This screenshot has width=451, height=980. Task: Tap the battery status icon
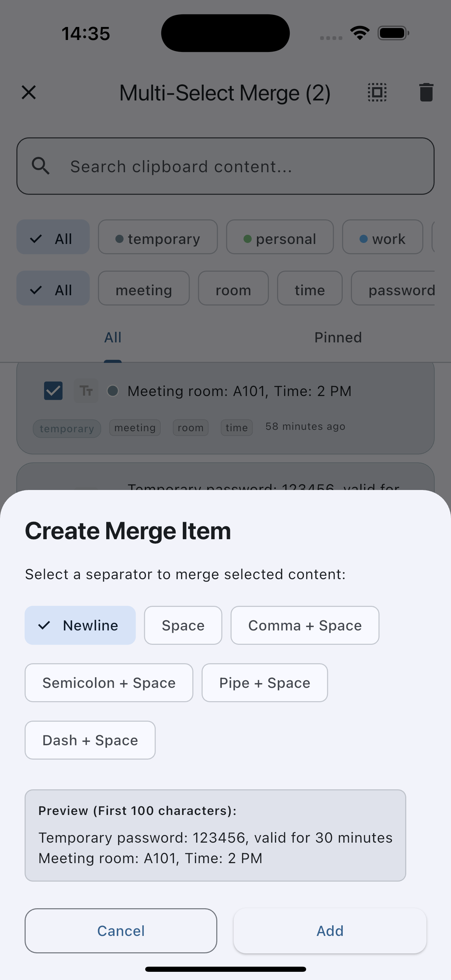(x=393, y=33)
